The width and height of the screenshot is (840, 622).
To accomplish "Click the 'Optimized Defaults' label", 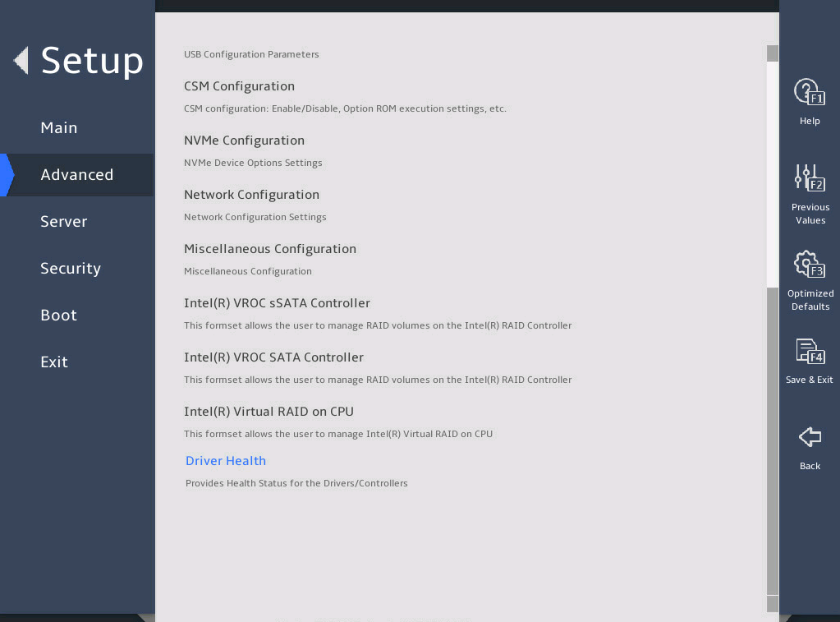I will [810, 300].
